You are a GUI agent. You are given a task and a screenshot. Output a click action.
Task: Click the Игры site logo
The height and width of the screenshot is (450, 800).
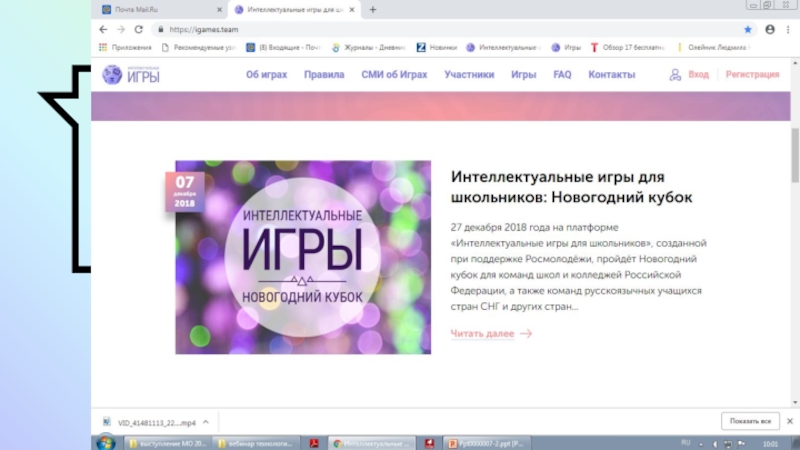[x=126, y=75]
